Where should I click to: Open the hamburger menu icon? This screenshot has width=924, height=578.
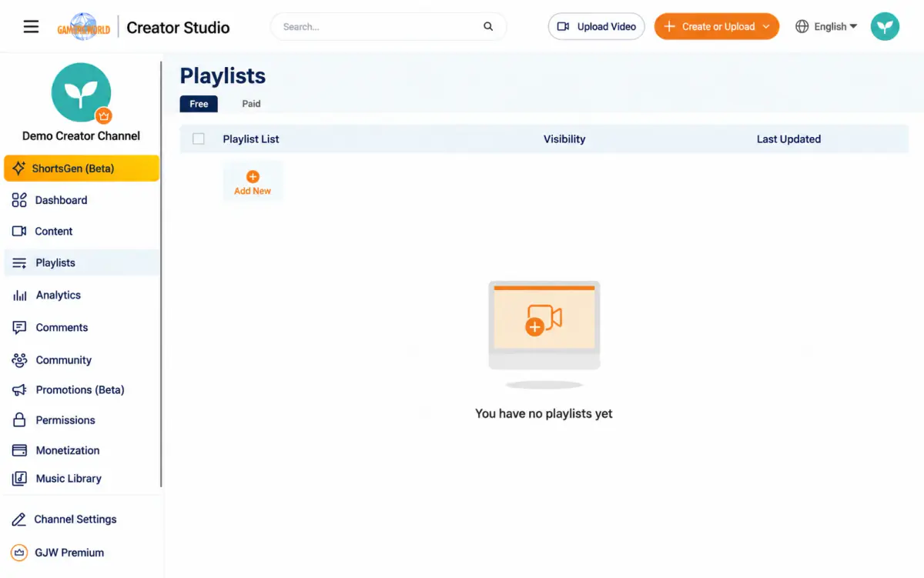point(31,27)
